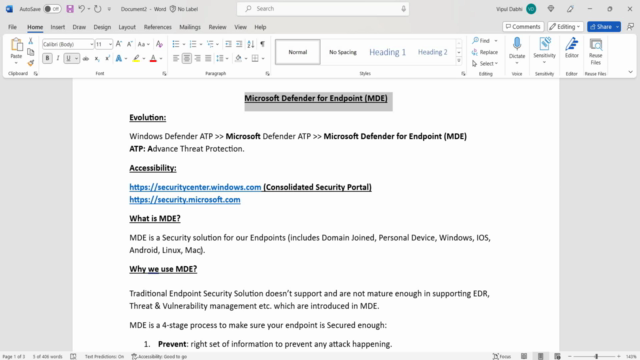Switch to Print Layout view

540,356
